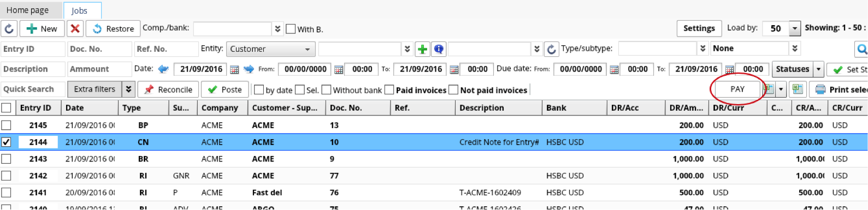The height and width of the screenshot is (210, 868).
Task: Open the Entity Customer dropdown
Action: tap(270, 49)
